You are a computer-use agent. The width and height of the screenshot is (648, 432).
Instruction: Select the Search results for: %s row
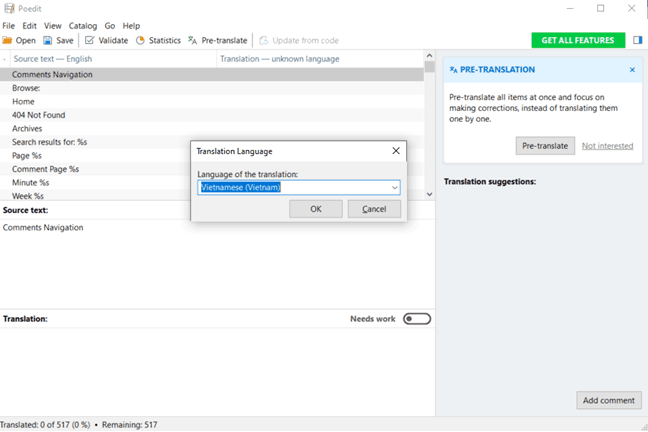[x=95, y=142]
